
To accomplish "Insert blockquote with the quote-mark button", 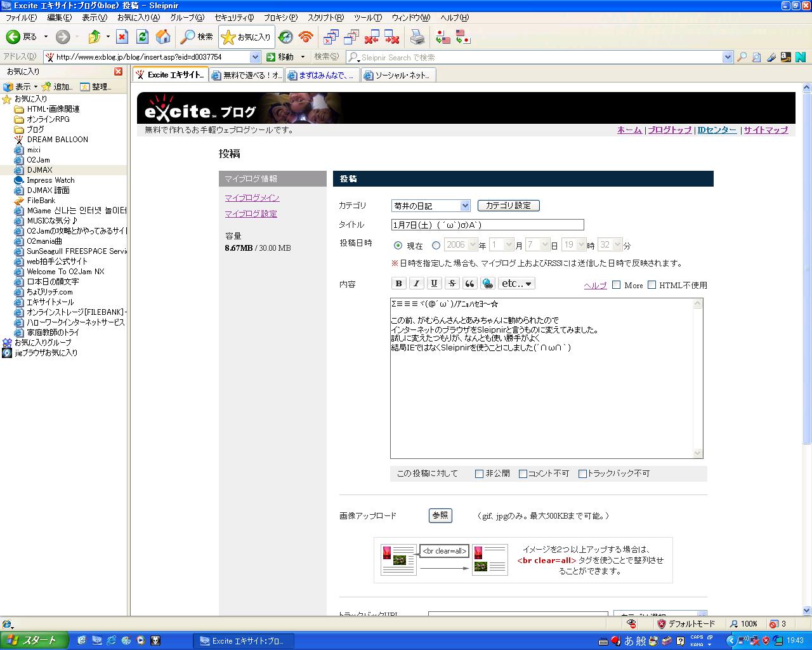I will [x=469, y=284].
